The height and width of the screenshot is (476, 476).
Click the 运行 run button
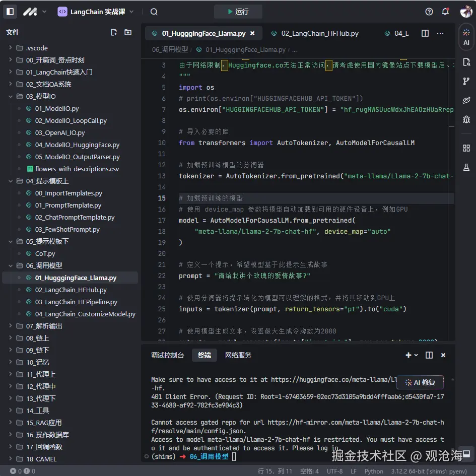coord(238,12)
